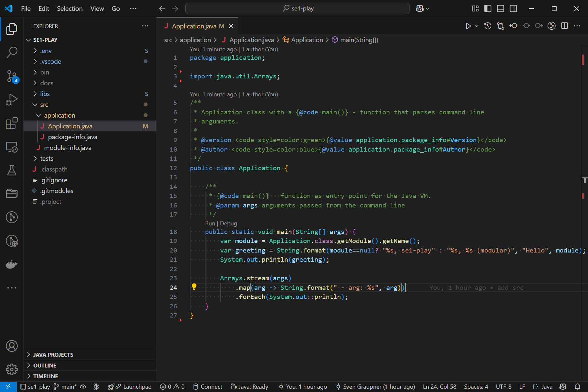Expand the tests folder

(90, 158)
